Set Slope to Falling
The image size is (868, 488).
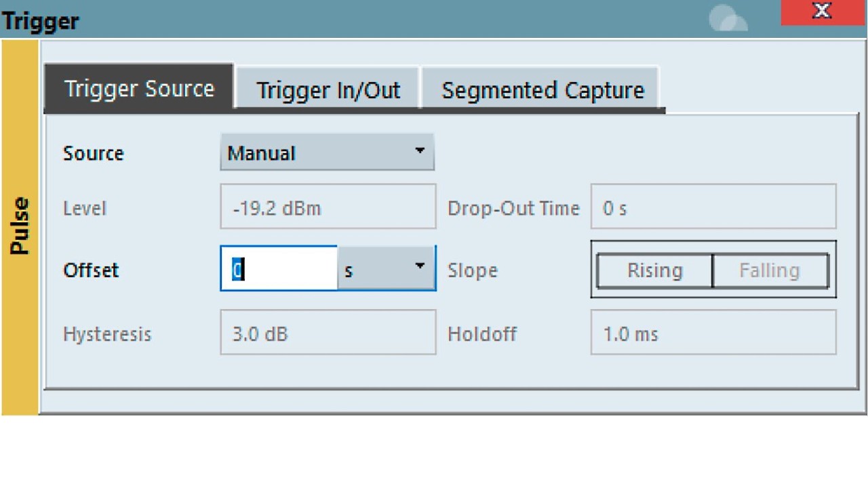pos(770,270)
